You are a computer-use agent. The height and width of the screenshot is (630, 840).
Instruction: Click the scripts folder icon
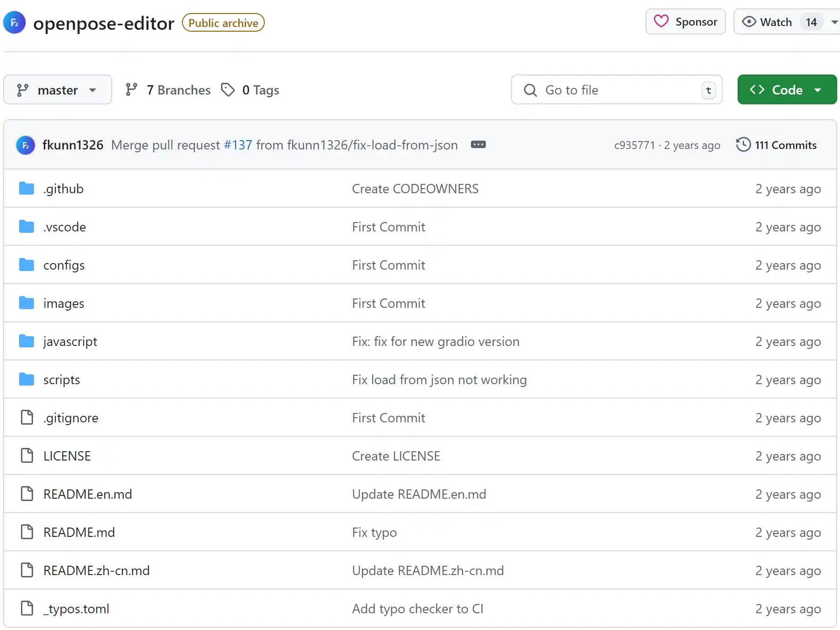[27, 379]
